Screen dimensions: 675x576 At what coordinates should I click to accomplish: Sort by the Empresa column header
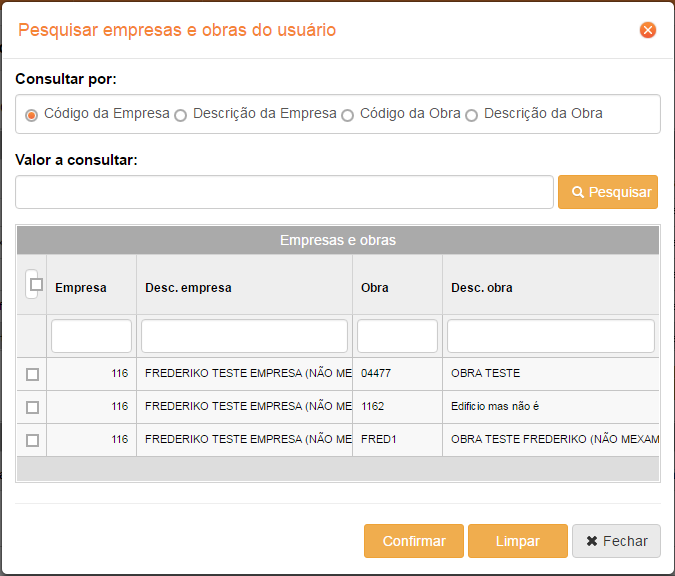(81, 288)
